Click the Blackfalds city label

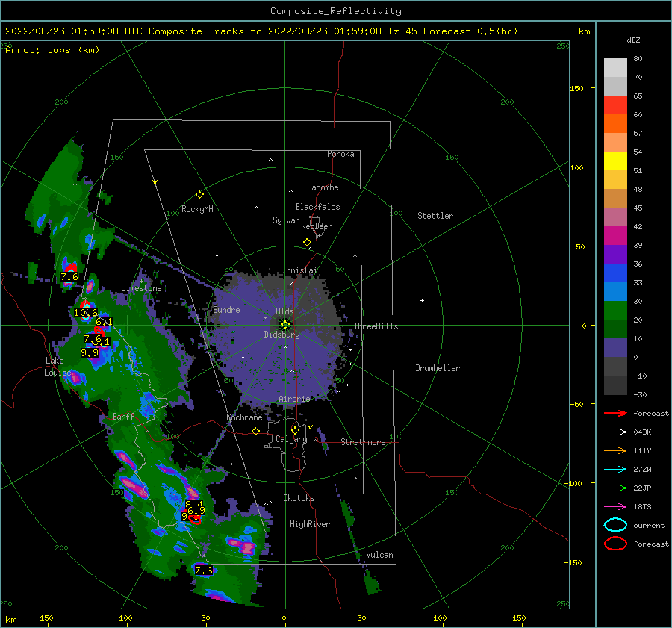click(x=317, y=207)
